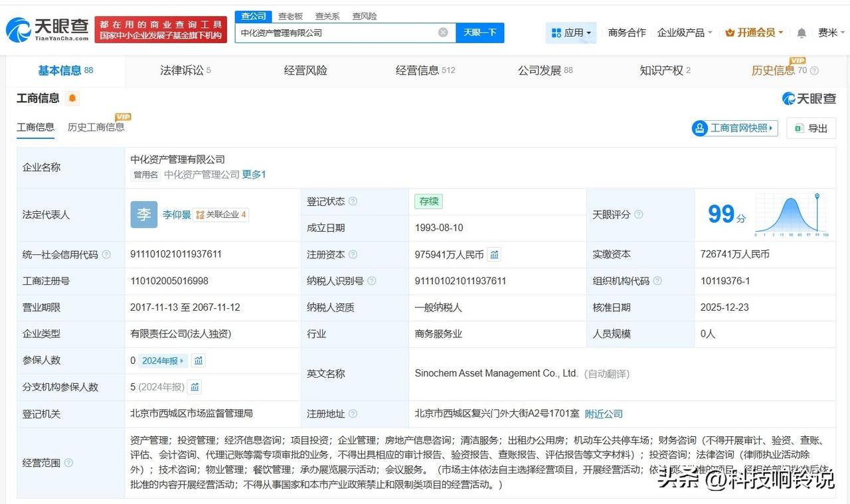Select the 工商信息 sub-tab
The width and height of the screenshot is (850, 504).
36,127
